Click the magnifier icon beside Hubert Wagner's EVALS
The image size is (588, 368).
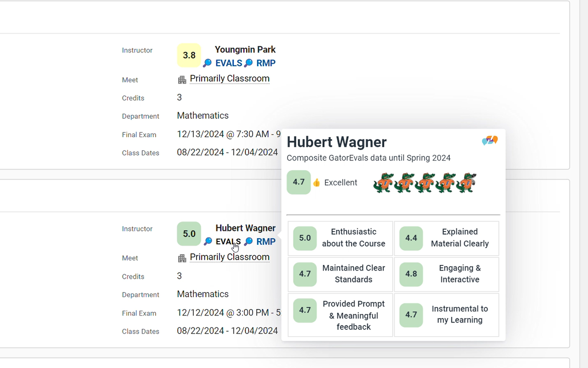(x=208, y=241)
